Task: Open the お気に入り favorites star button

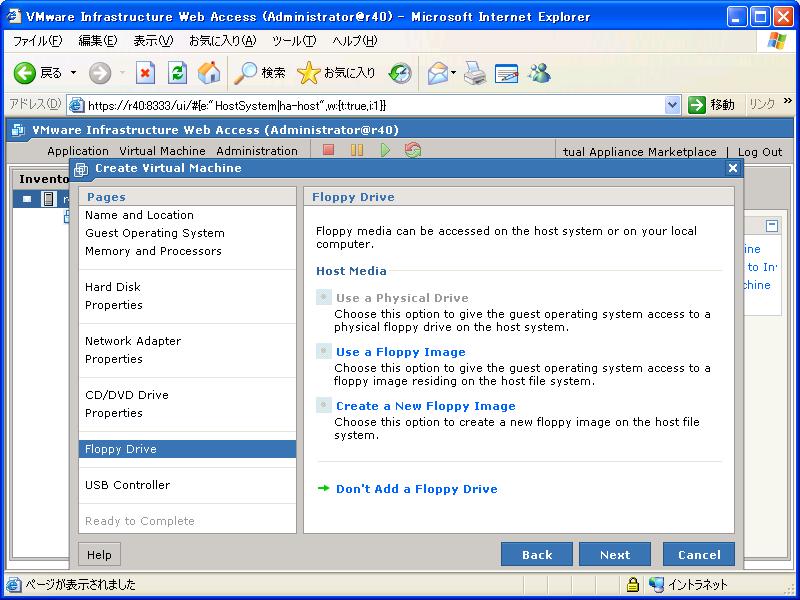Action: 336,73
